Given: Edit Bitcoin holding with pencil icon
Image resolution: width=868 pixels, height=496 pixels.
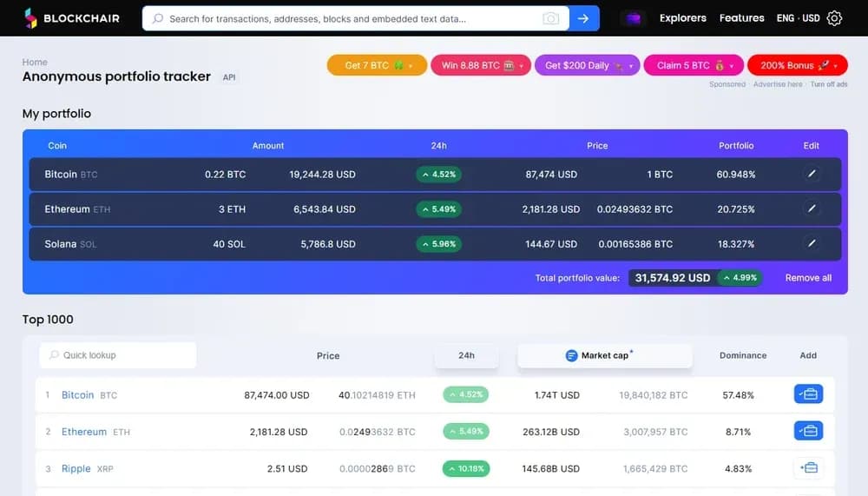Looking at the screenshot, I should pos(812,174).
